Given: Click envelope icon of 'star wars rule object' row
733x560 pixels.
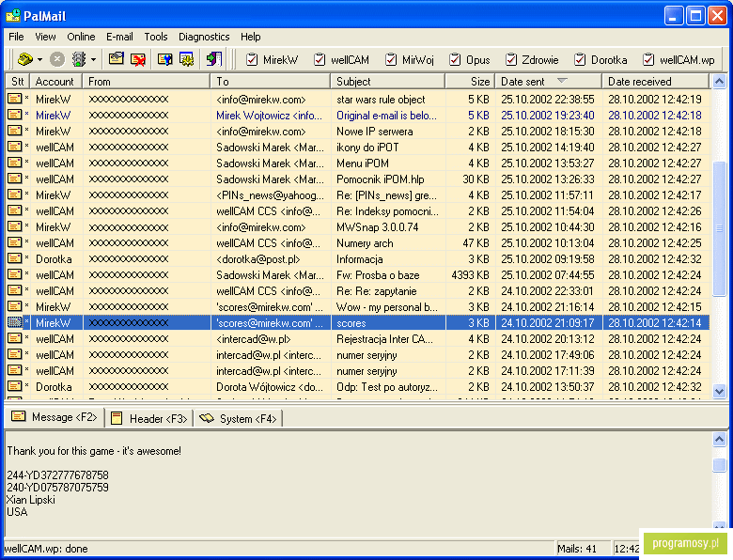Looking at the screenshot, I should tap(14, 99).
